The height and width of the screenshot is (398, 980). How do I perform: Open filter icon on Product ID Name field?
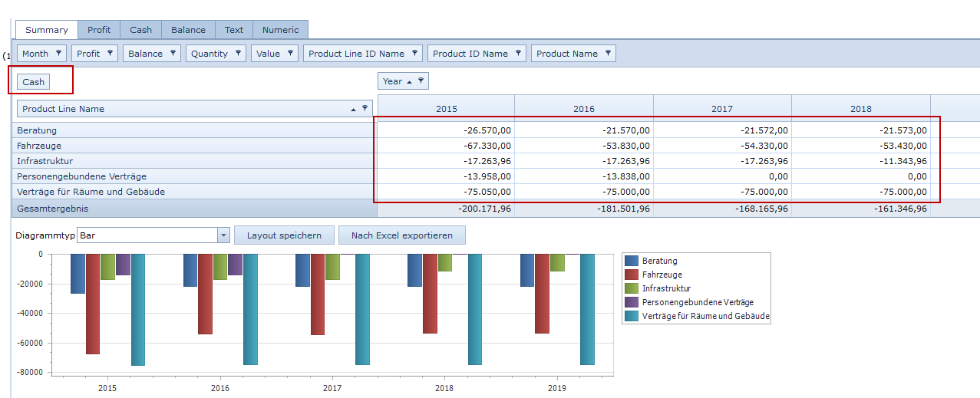(x=518, y=54)
